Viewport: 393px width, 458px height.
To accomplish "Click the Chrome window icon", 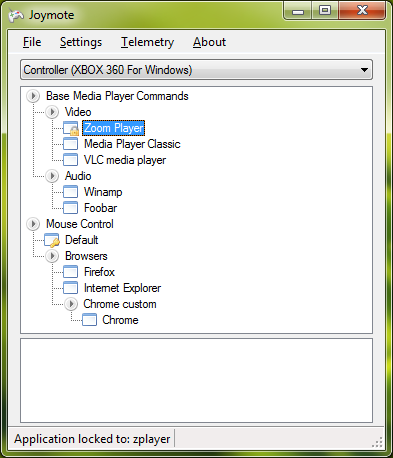I will [x=89, y=320].
